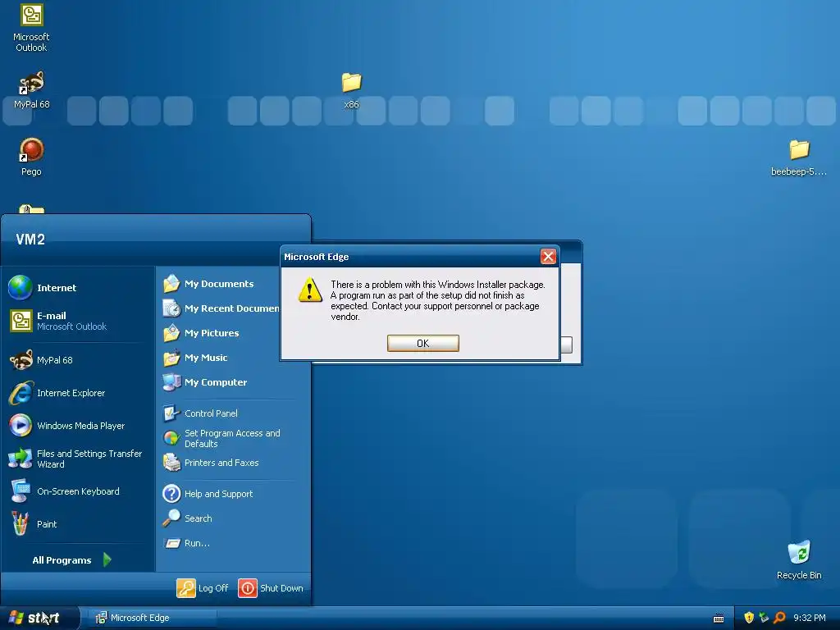Open Set Program Access and Defaults

[234, 438]
